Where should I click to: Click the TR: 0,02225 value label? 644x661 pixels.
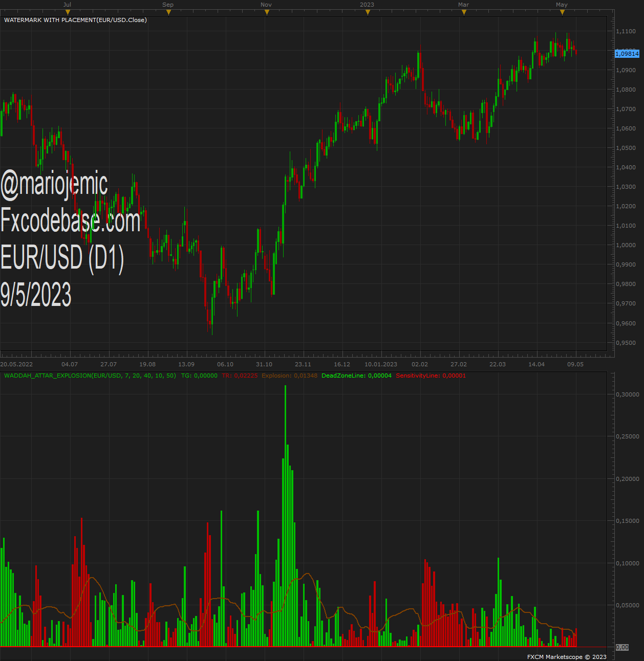coord(240,376)
